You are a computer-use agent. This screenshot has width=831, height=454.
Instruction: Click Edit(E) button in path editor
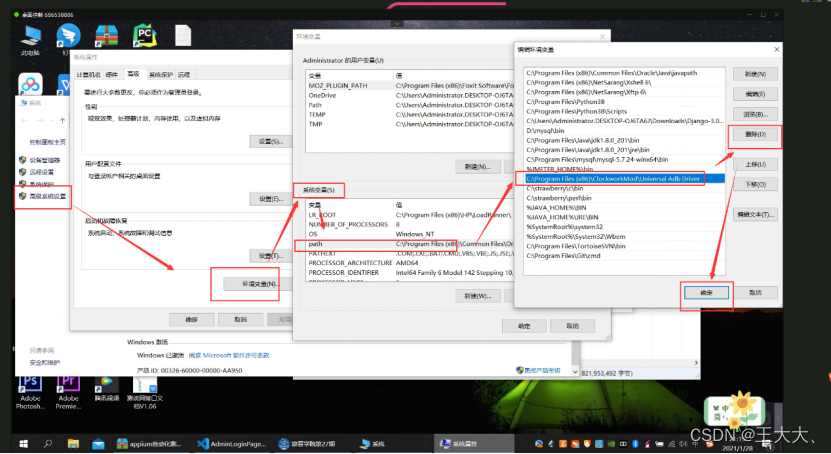tap(755, 94)
